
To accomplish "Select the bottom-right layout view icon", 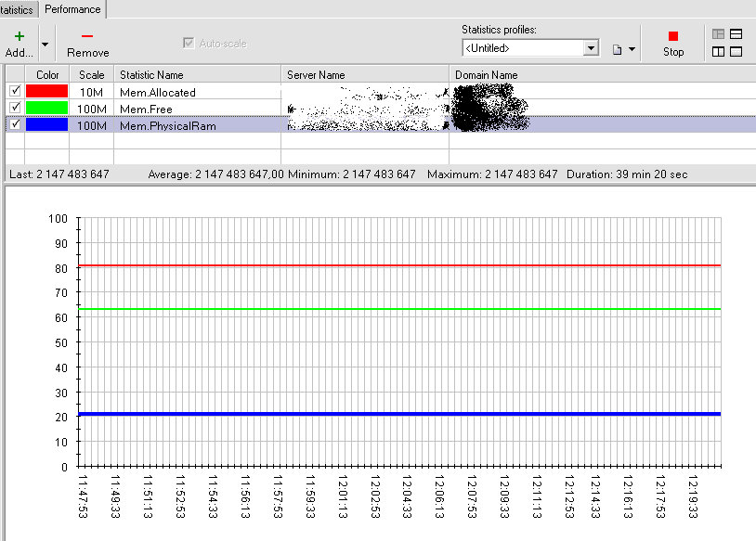I will click(x=736, y=52).
